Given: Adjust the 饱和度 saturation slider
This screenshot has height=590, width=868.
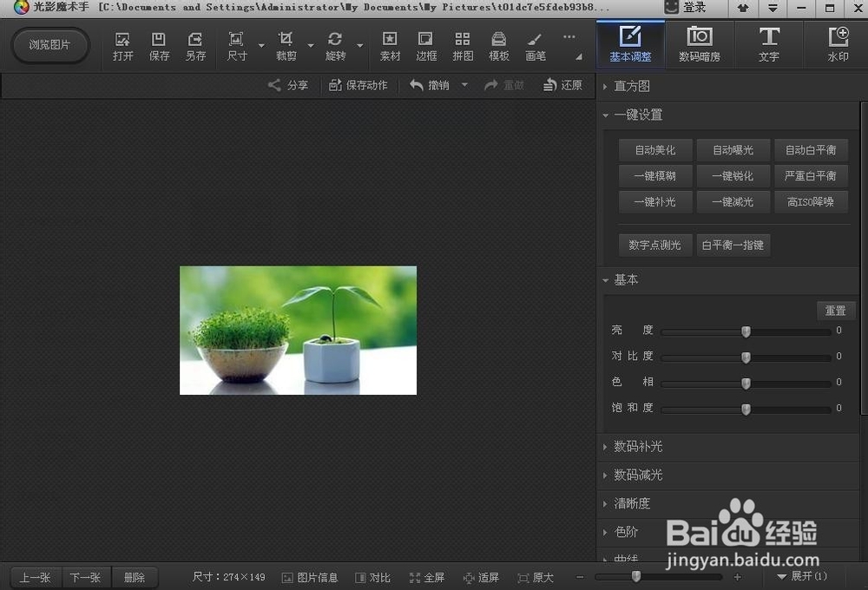Looking at the screenshot, I should pyautogui.click(x=746, y=409).
